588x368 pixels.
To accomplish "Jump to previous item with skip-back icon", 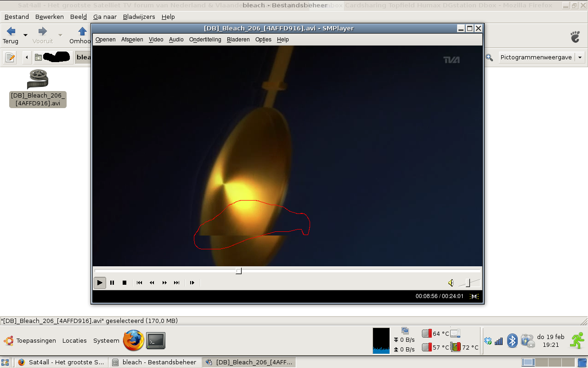I will point(139,282).
